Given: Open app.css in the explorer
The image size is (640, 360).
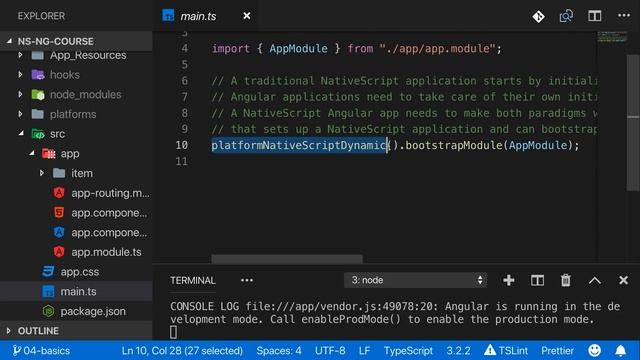Looking at the screenshot, I should point(80,272).
